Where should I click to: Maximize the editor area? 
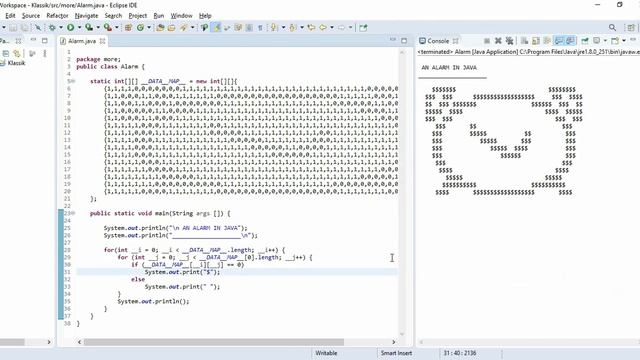click(x=404, y=40)
